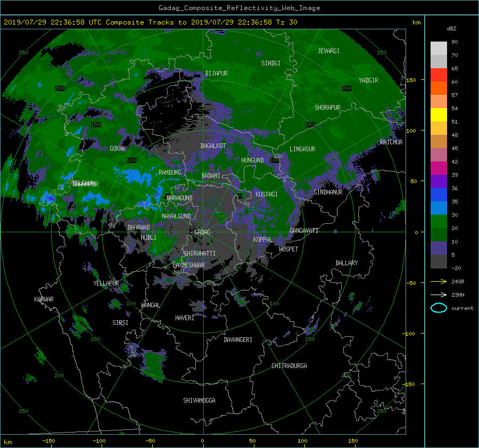Select the gray -20 dBZ color swatch

point(439,262)
